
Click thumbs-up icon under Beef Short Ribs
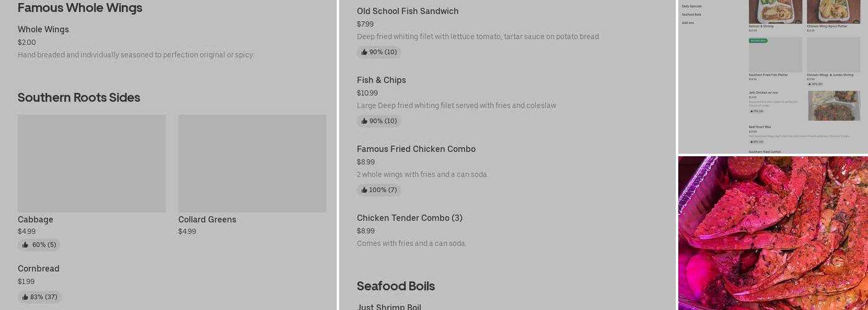click(x=751, y=141)
